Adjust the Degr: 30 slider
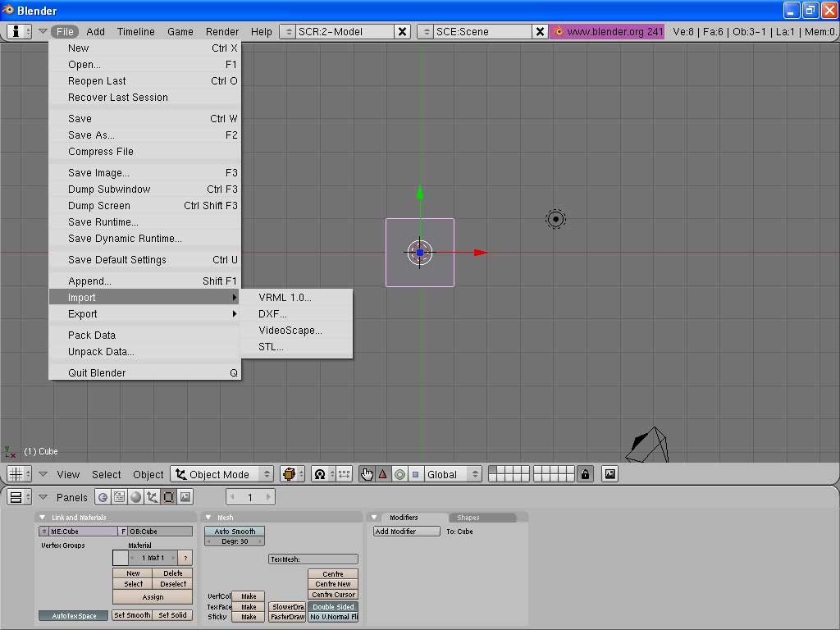The width and height of the screenshot is (840, 630). (235, 541)
